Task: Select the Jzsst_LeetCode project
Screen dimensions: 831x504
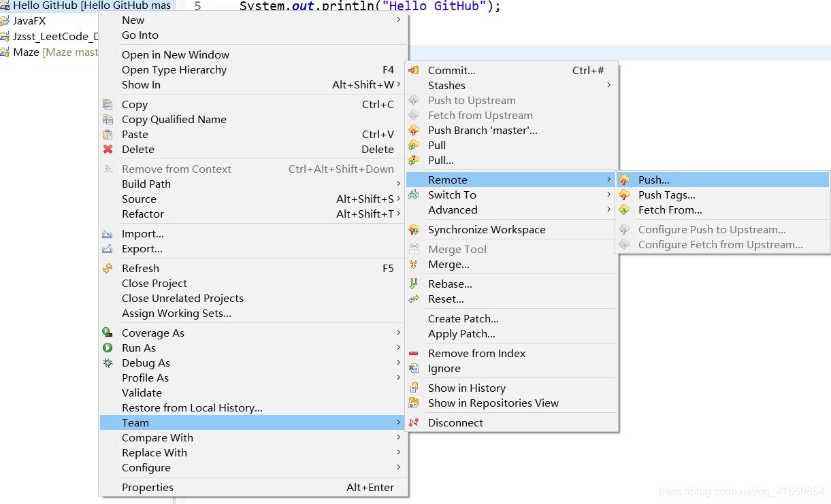Action: [x=54, y=36]
